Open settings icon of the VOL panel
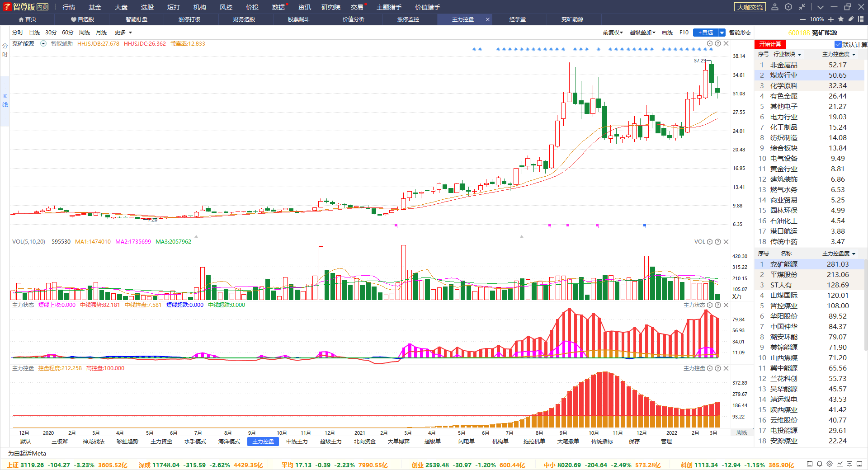 point(710,242)
